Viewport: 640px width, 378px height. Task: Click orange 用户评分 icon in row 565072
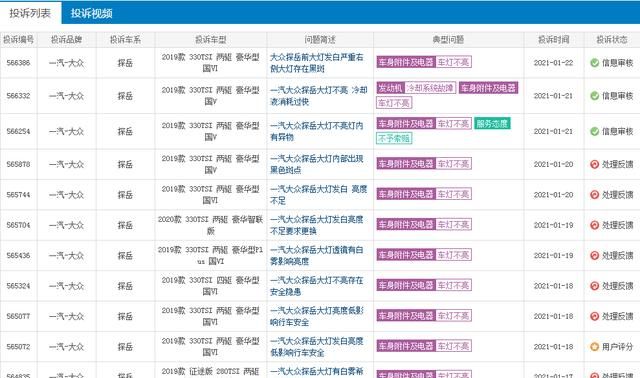[x=594, y=347]
